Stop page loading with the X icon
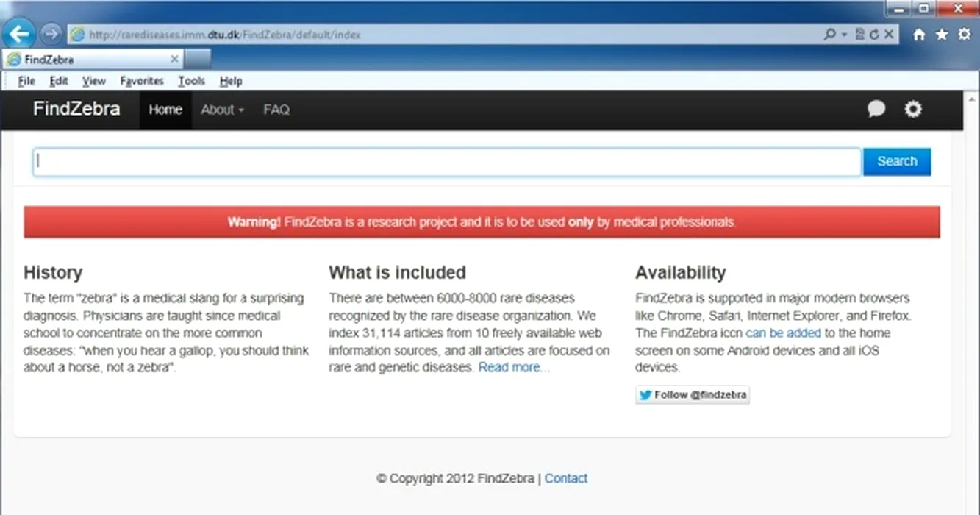This screenshot has width=980, height=515. click(x=888, y=35)
